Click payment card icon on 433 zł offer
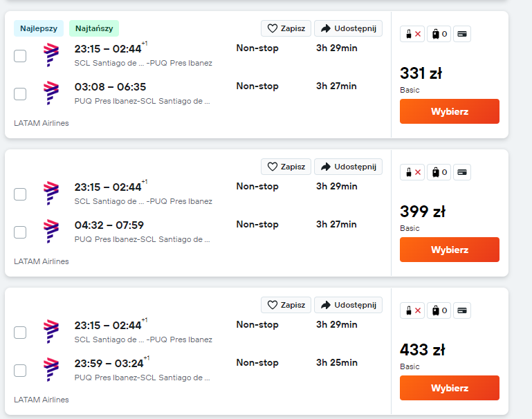Screen dimensions: 532x419 (x=461, y=310)
